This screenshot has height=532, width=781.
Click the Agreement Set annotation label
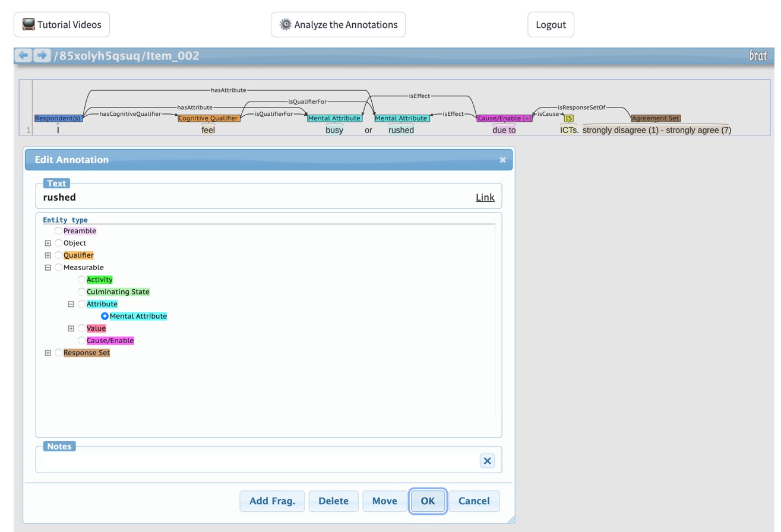656,118
